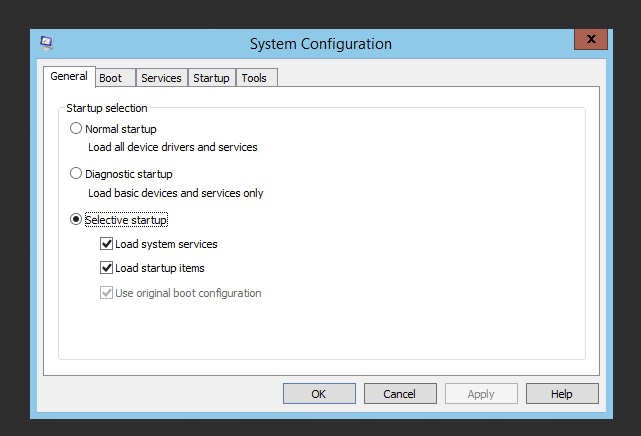Click the System Configuration window title text
This screenshot has width=641, height=436.
[320, 44]
